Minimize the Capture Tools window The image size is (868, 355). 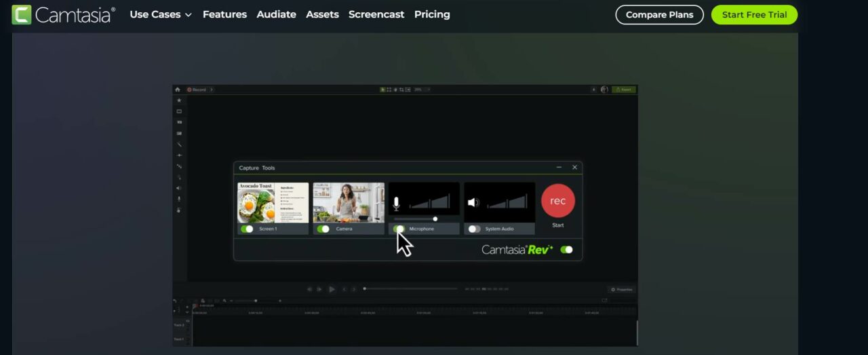559,167
